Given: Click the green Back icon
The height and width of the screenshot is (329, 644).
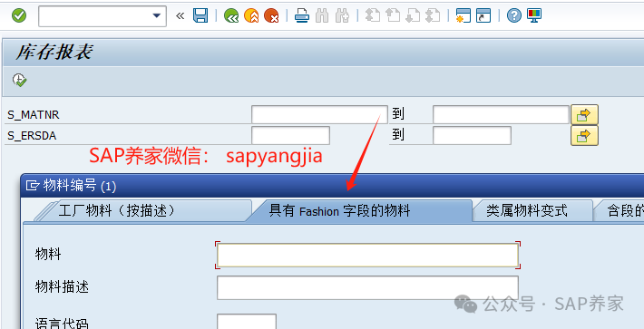Looking at the screenshot, I should (x=231, y=16).
